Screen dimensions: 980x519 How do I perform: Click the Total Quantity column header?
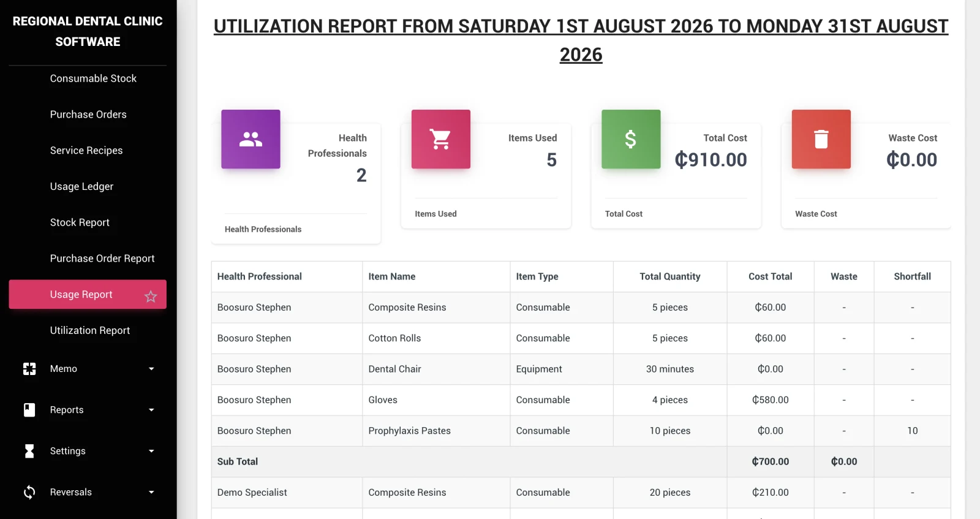click(x=670, y=276)
